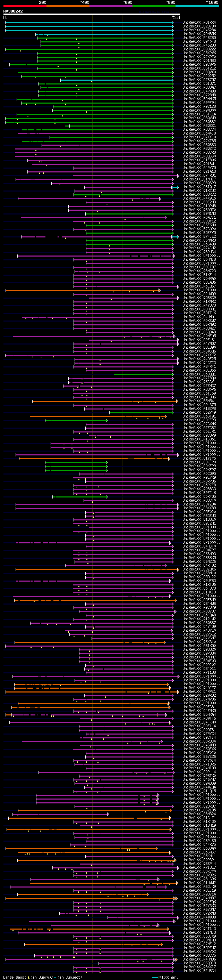Select UniRef100_C5XPV6 label
The height and width of the screenshot is (980, 222).
[x=199, y=53]
